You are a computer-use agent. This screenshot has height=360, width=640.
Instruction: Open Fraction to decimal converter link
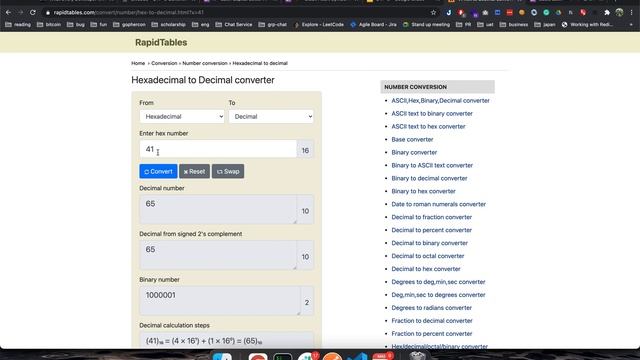tap(432, 321)
